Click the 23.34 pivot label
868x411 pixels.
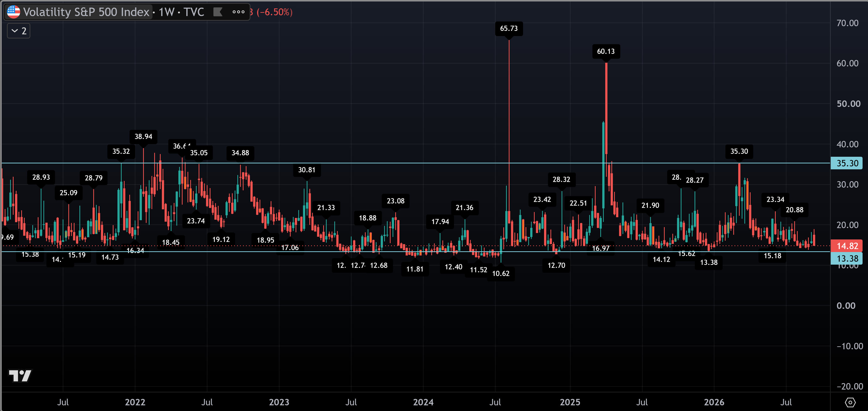pyautogui.click(x=775, y=200)
